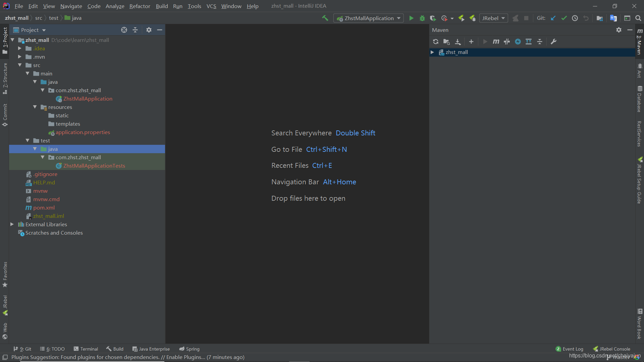Screen dimensions: 644x362
Task: Reimport all Maven projects
Action: (x=435, y=42)
